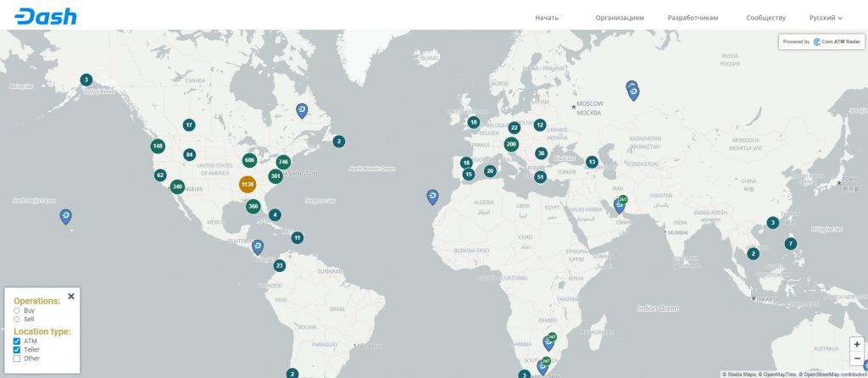Click the Dash logo in the header
The height and width of the screenshot is (378, 868).
tap(46, 17)
